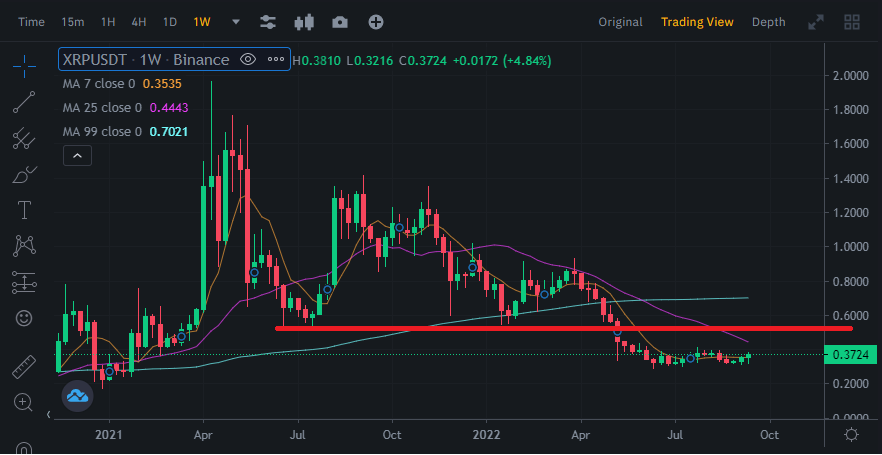Select the crosshair cursor tool

coord(24,67)
